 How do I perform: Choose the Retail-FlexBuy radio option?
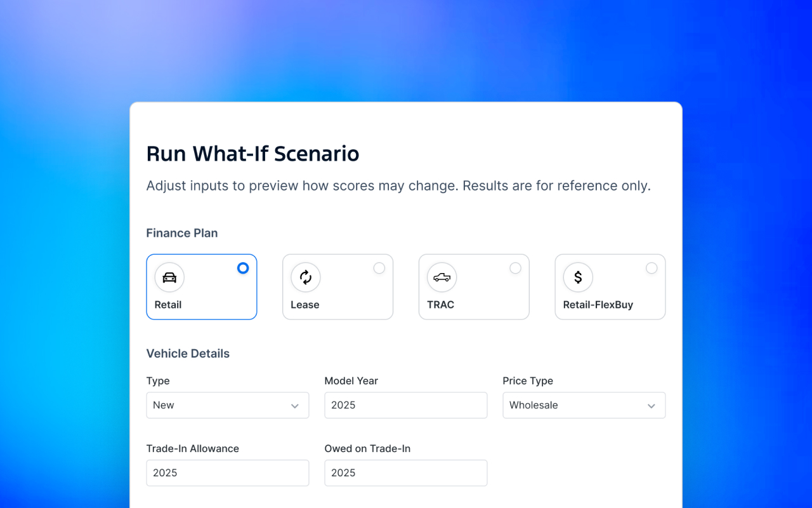[x=652, y=269]
